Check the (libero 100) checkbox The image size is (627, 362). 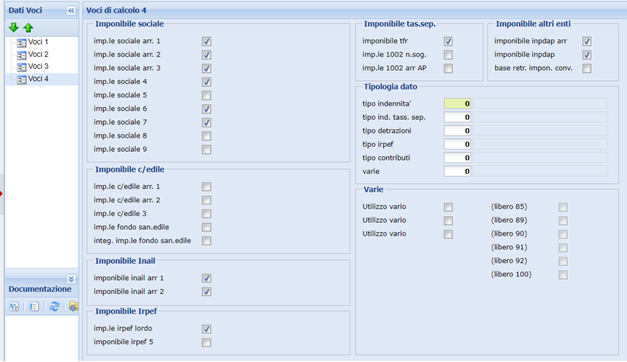(x=563, y=275)
